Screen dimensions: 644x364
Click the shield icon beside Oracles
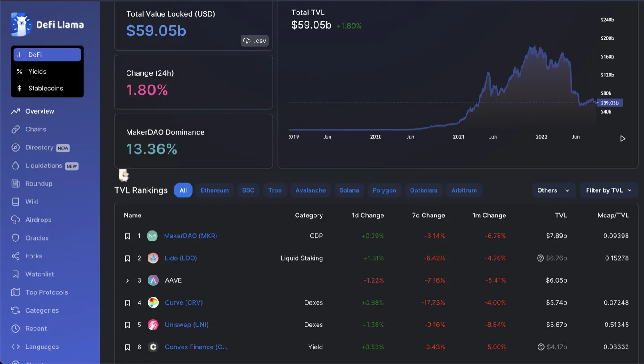[x=16, y=238]
